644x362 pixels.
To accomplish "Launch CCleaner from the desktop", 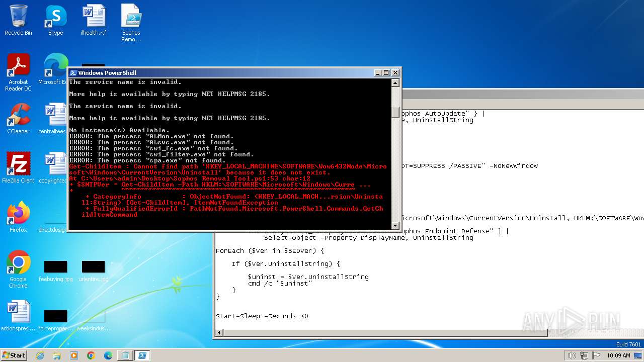I will (x=18, y=119).
